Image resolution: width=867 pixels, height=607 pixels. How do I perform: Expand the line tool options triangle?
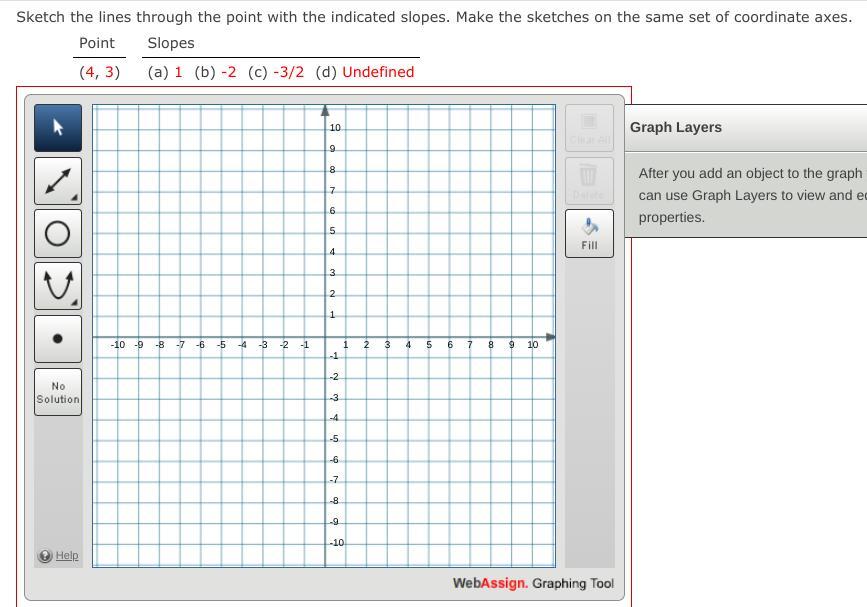coord(74,197)
